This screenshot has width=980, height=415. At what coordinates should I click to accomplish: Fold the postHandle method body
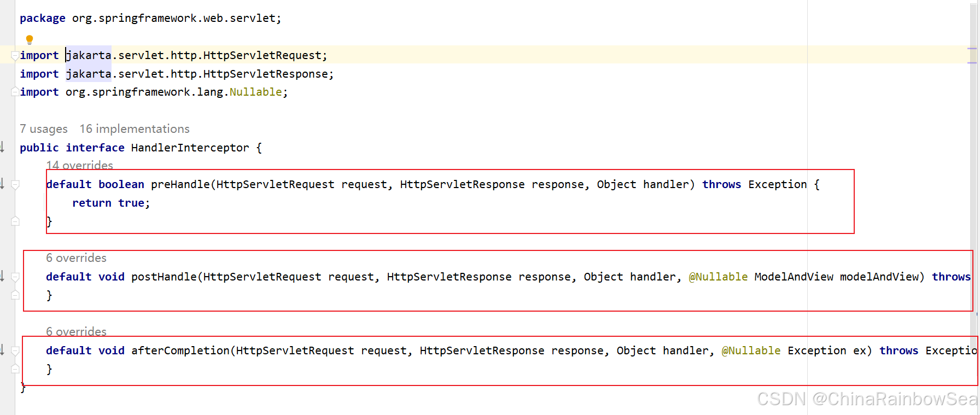15,277
